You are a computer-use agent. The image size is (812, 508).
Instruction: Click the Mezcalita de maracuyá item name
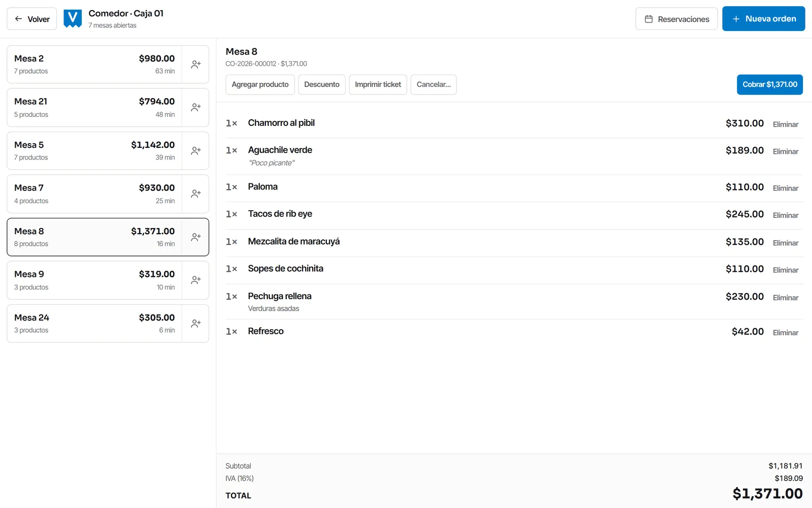click(294, 241)
